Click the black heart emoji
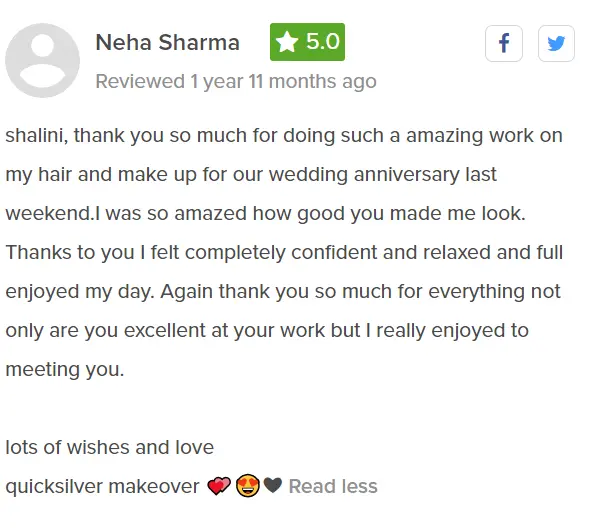The width and height of the screenshot is (605, 528). tap(273, 487)
